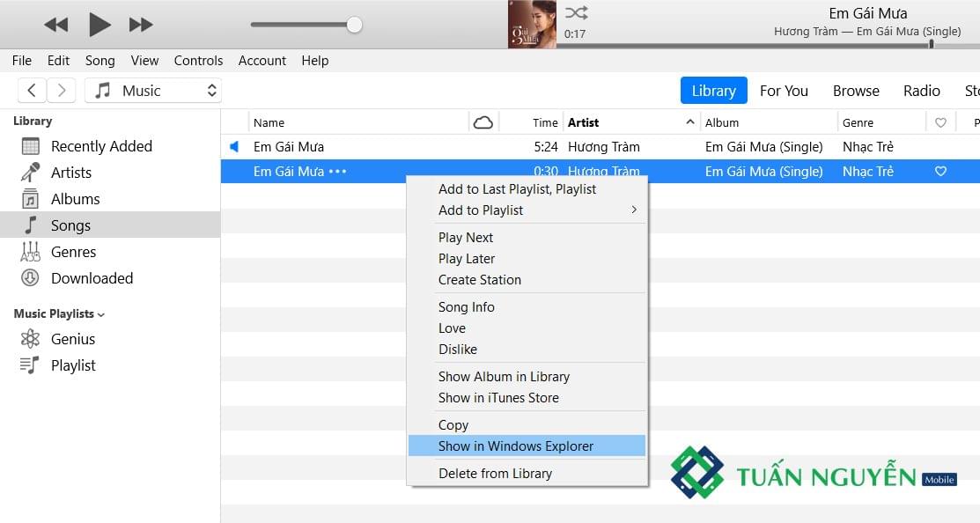
Task: Click the cloud status column header
Action: point(483,122)
